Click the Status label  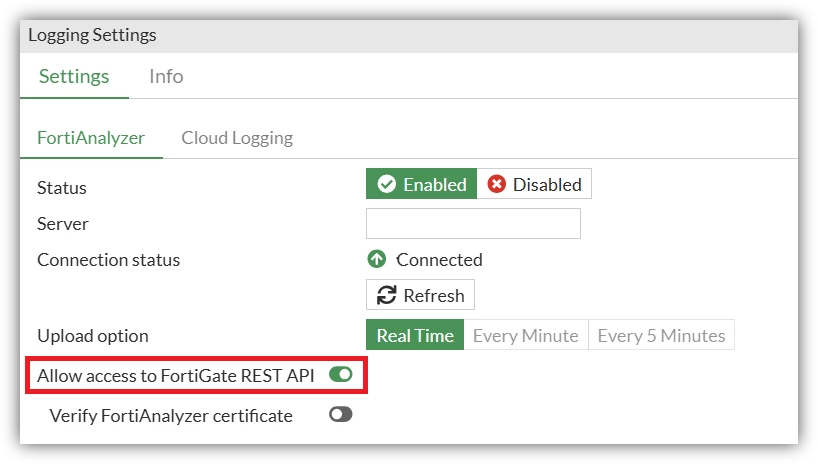[x=62, y=188]
